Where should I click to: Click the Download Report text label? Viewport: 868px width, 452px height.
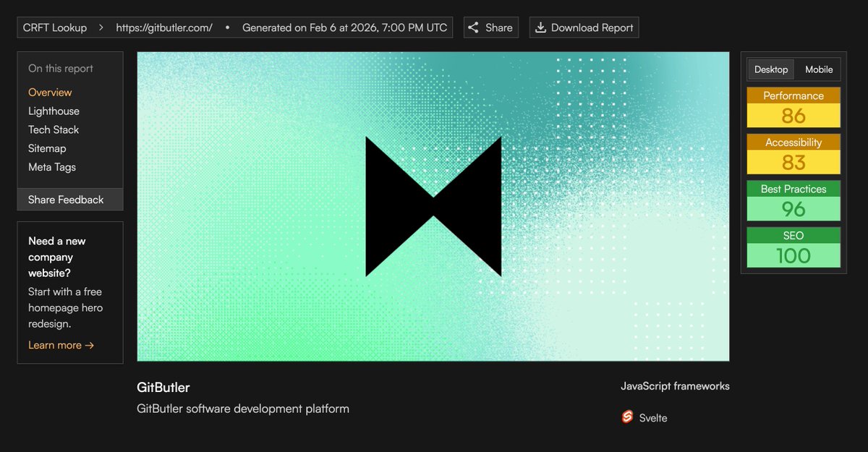coord(592,27)
